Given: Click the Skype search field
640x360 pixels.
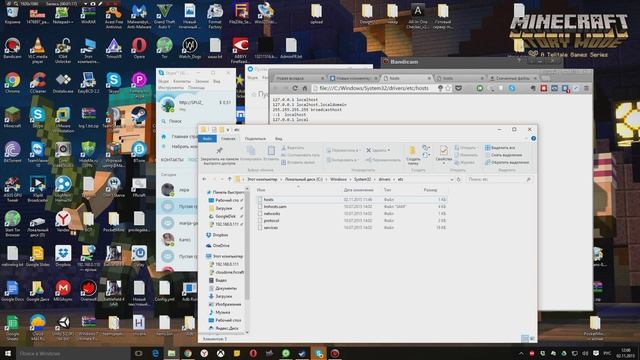Looking at the screenshot, I should 196,121.
